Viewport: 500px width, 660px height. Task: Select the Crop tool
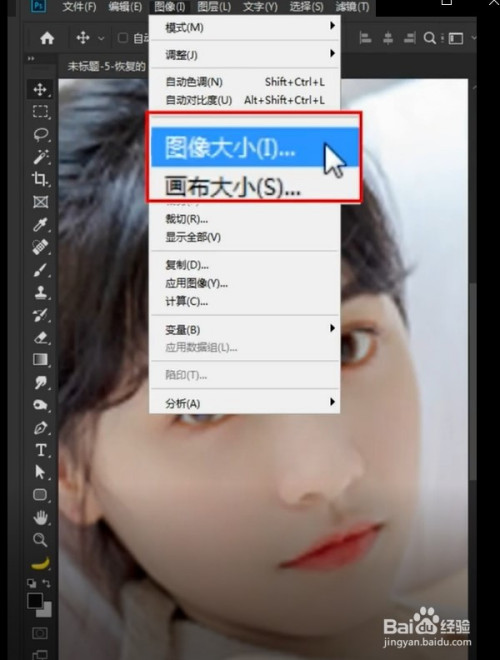pyautogui.click(x=40, y=179)
